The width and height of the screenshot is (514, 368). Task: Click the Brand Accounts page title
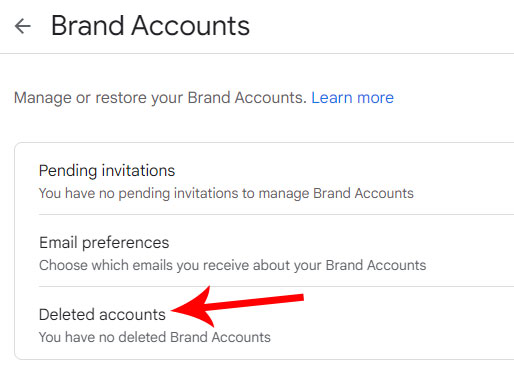[x=150, y=26]
